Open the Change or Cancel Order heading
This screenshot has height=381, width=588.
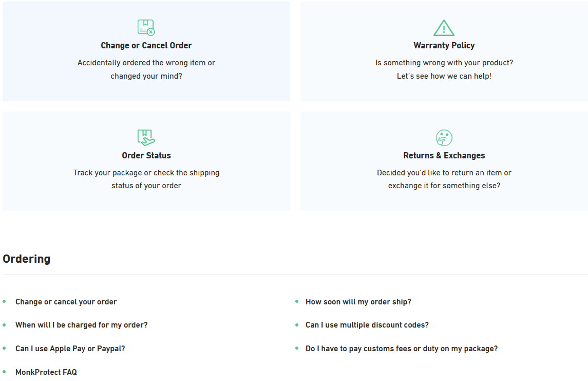click(146, 45)
